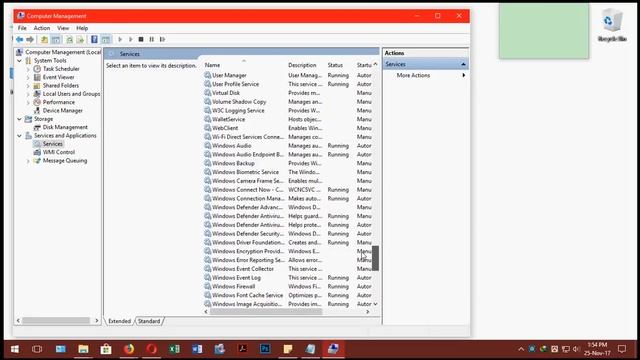Collapse the Storage tree node

tap(20, 119)
